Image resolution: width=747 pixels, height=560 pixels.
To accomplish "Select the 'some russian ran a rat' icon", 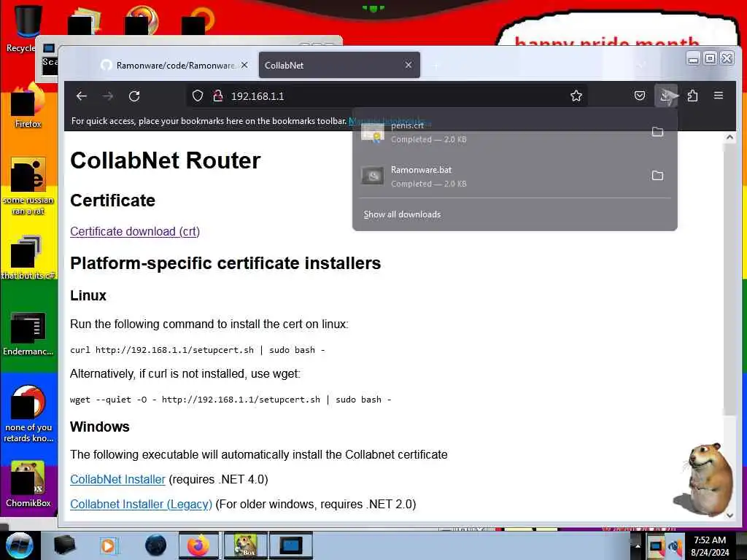I will [28, 186].
